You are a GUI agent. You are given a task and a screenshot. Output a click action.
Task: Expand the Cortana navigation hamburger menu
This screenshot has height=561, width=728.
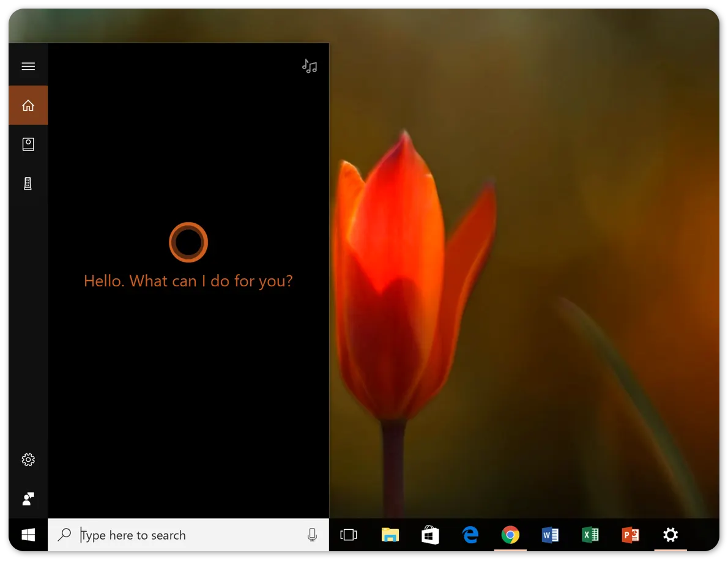tap(28, 65)
